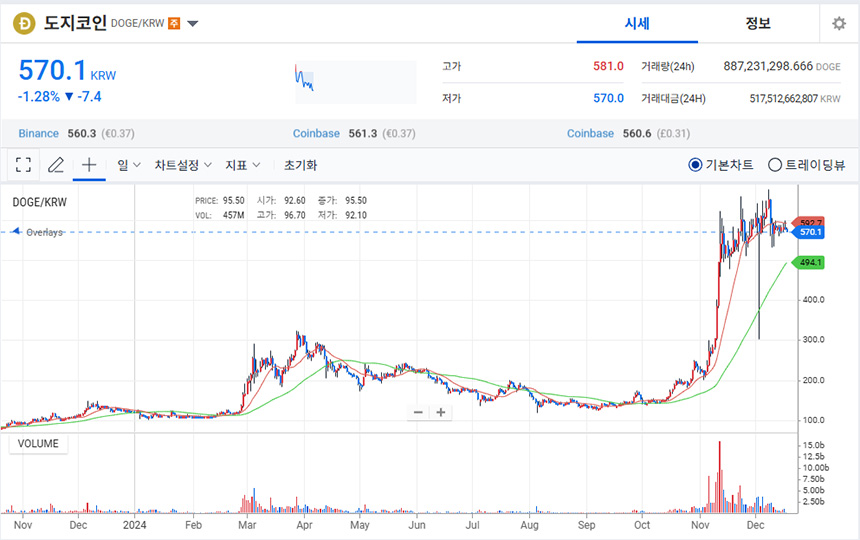Click the 도지코인 title text

[75, 23]
